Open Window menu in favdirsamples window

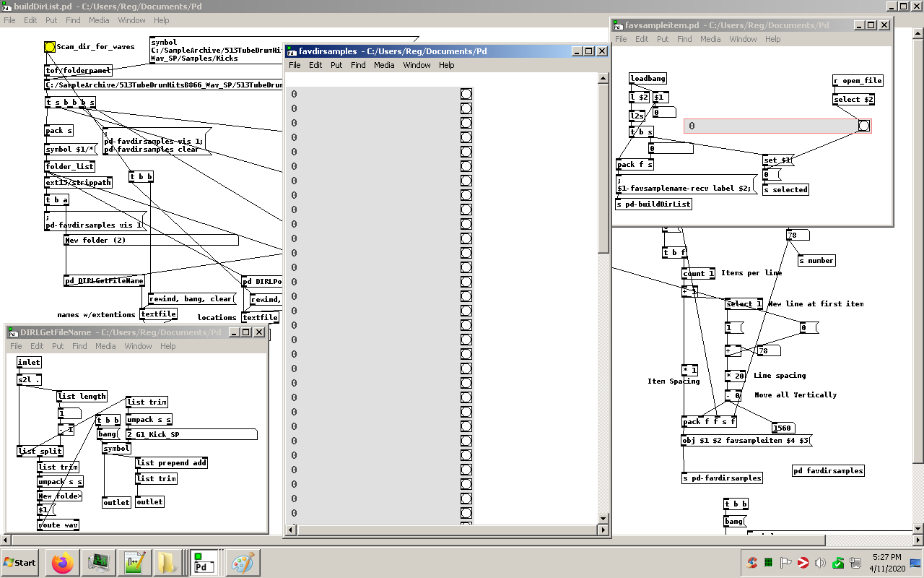(417, 65)
